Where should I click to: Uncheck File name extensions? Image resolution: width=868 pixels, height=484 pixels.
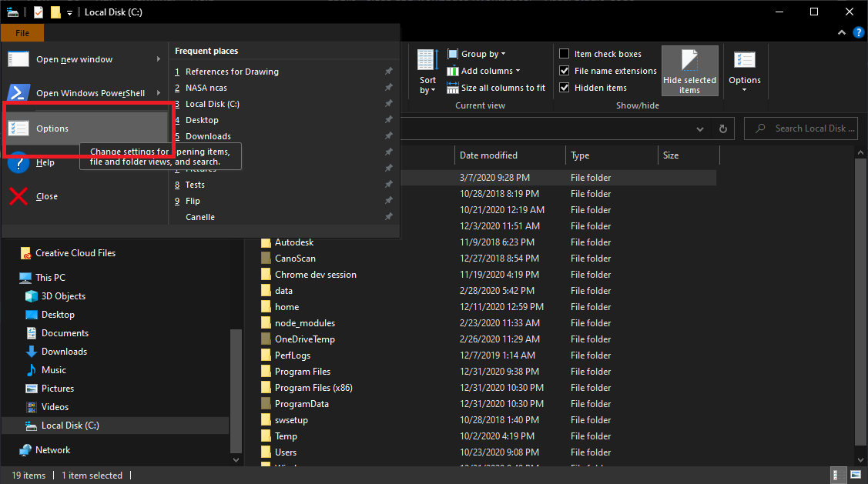[565, 71]
